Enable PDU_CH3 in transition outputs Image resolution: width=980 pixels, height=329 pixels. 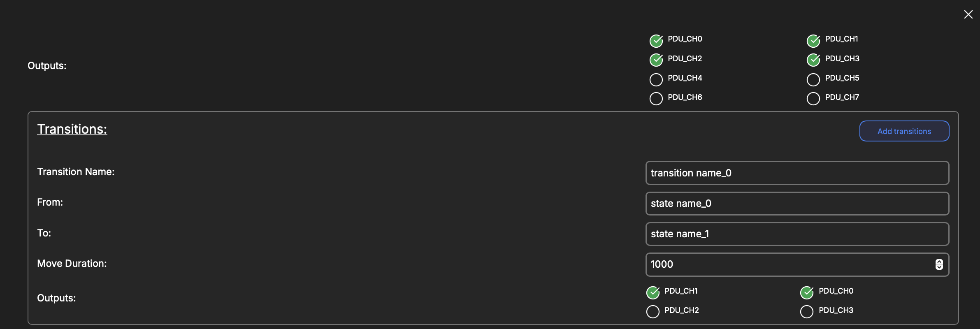click(x=807, y=312)
